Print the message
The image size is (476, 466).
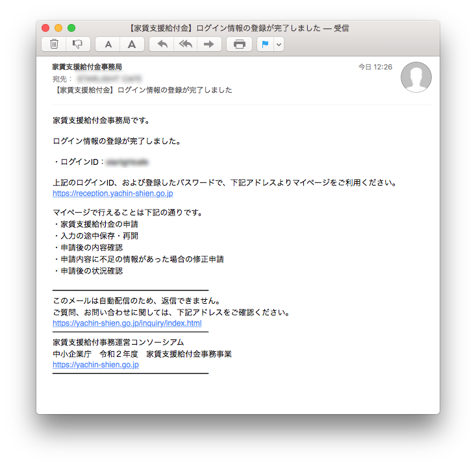[x=240, y=44]
